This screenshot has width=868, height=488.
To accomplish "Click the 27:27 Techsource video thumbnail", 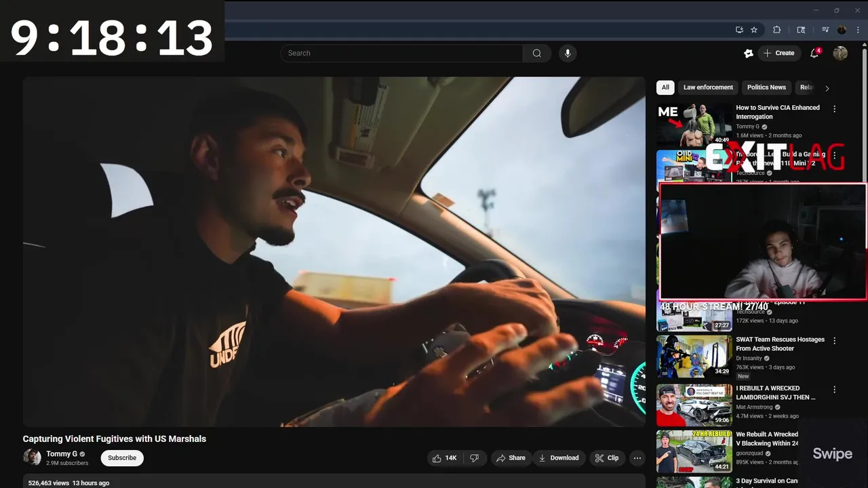I will pyautogui.click(x=694, y=315).
